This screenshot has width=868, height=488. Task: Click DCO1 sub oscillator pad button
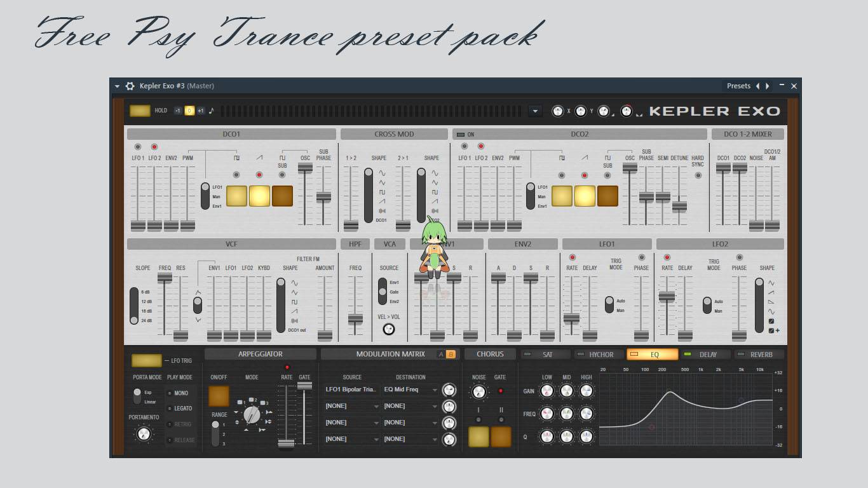tap(282, 196)
